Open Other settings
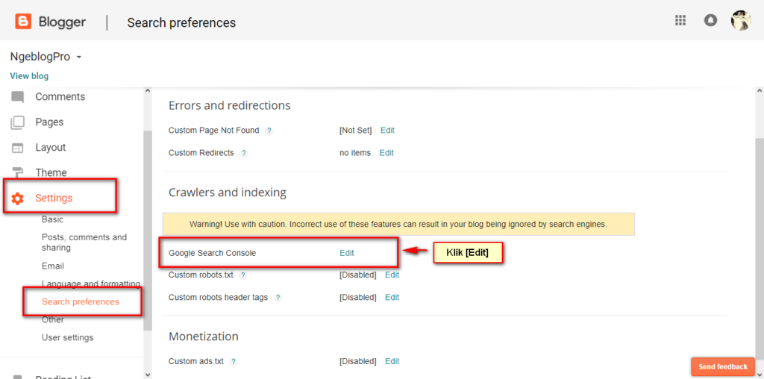The height and width of the screenshot is (379, 764). tap(53, 320)
